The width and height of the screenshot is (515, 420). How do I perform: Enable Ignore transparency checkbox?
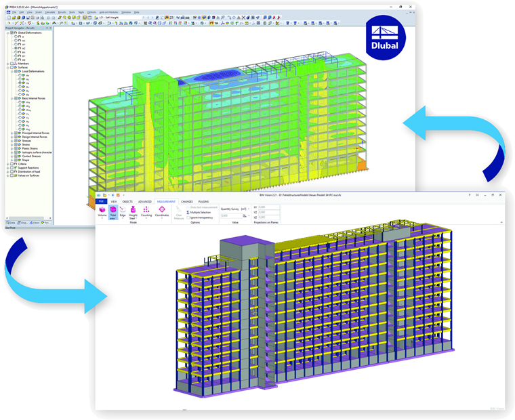[188, 217]
